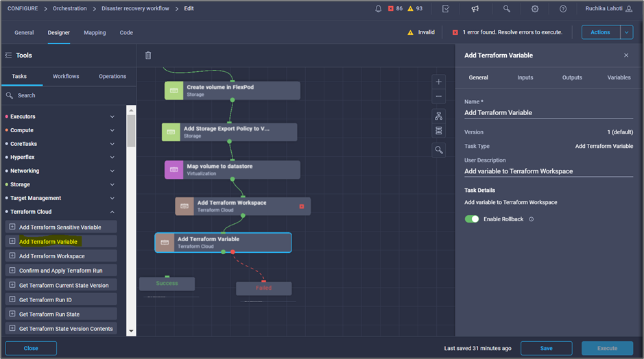Click the trash delete icon in designer
The image size is (644, 359).
pyautogui.click(x=148, y=55)
